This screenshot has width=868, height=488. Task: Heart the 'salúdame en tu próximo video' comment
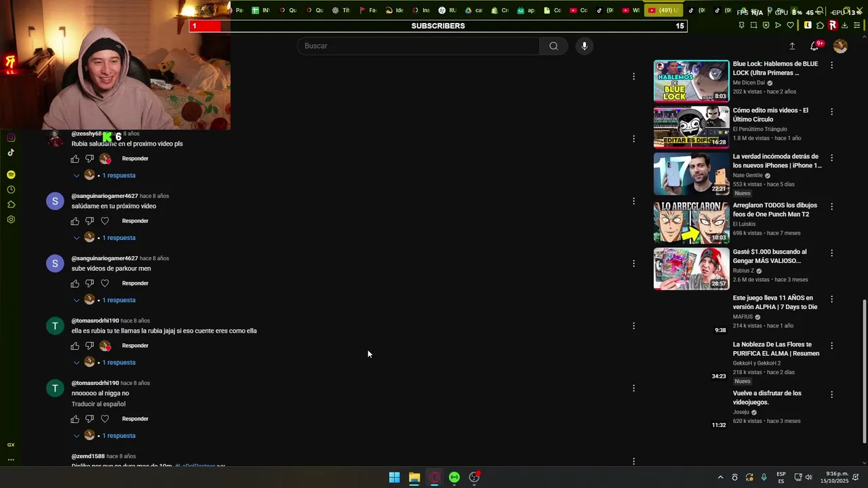[105, 221]
